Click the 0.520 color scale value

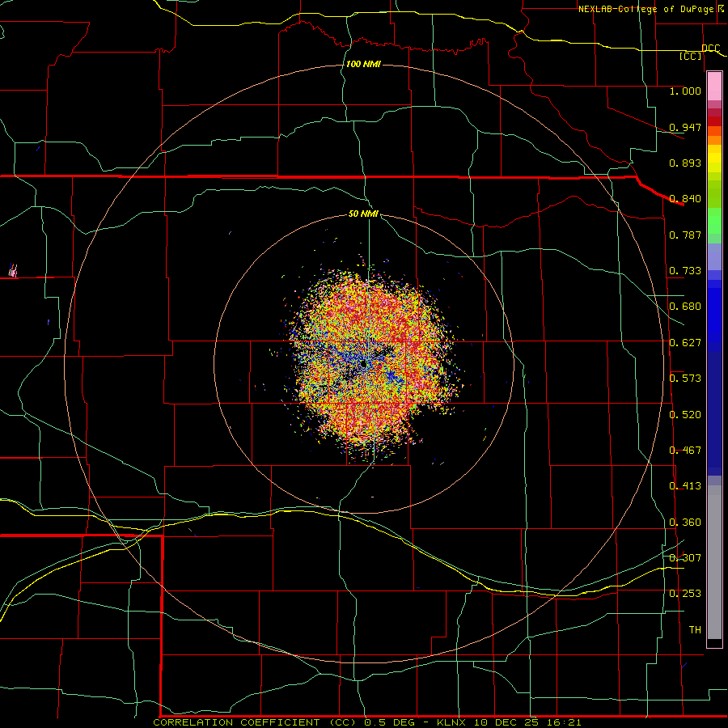click(685, 415)
